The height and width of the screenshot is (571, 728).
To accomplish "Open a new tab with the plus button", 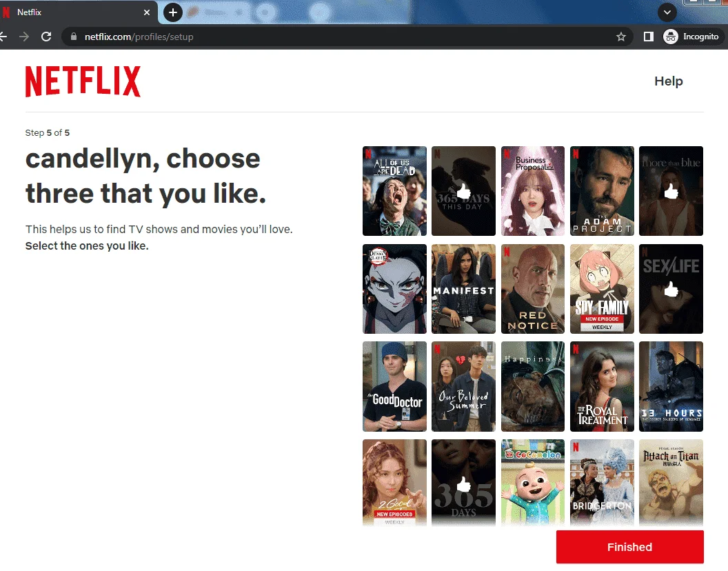I will 173,12.
